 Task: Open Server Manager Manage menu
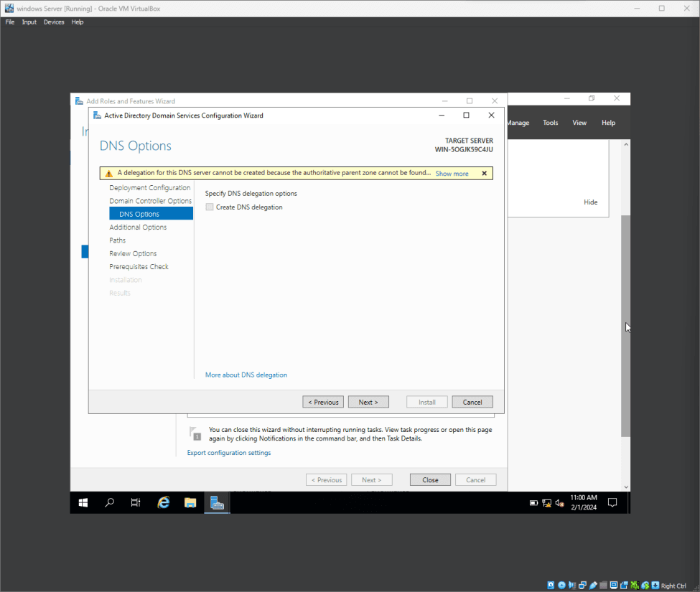click(x=518, y=123)
